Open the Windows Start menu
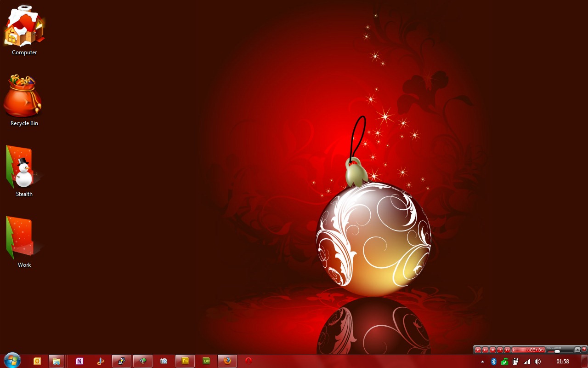This screenshot has height=368, width=588. pos(12,361)
